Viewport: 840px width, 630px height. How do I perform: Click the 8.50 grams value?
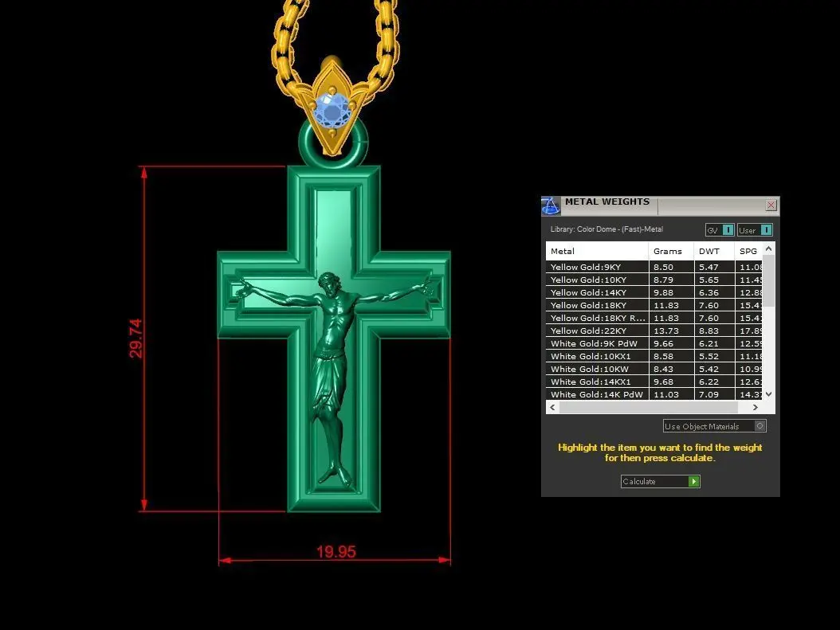663,267
